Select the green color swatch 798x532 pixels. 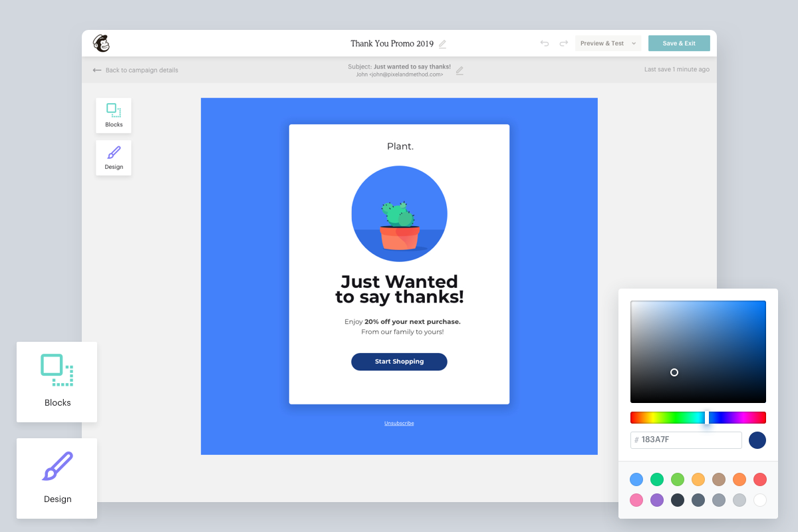[x=656, y=479]
